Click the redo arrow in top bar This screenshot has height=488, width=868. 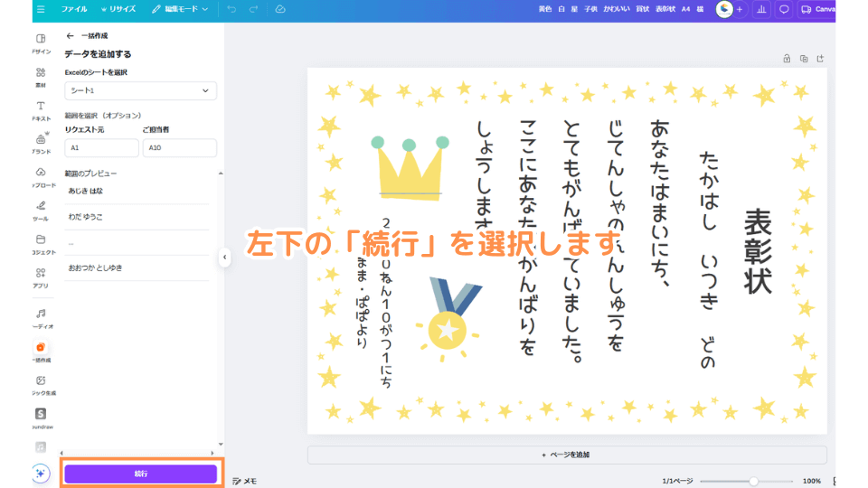click(x=255, y=9)
